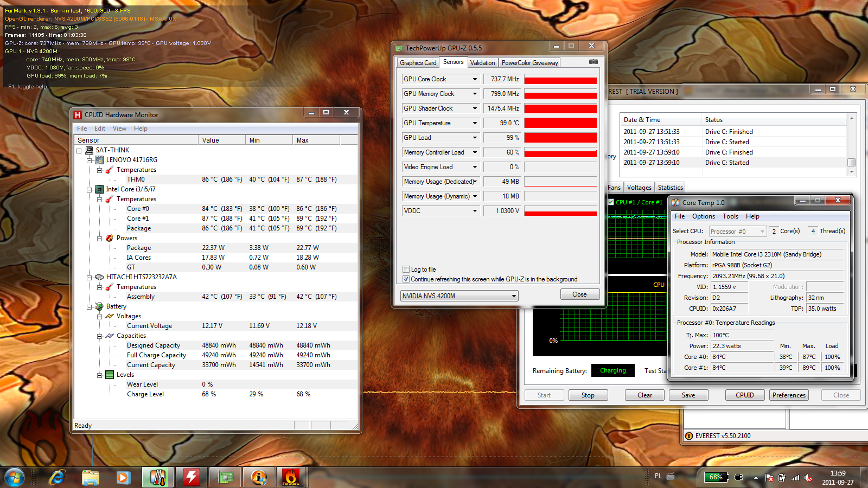Click the Date & Time column header
This screenshot has width=868, height=488.
click(x=661, y=120)
